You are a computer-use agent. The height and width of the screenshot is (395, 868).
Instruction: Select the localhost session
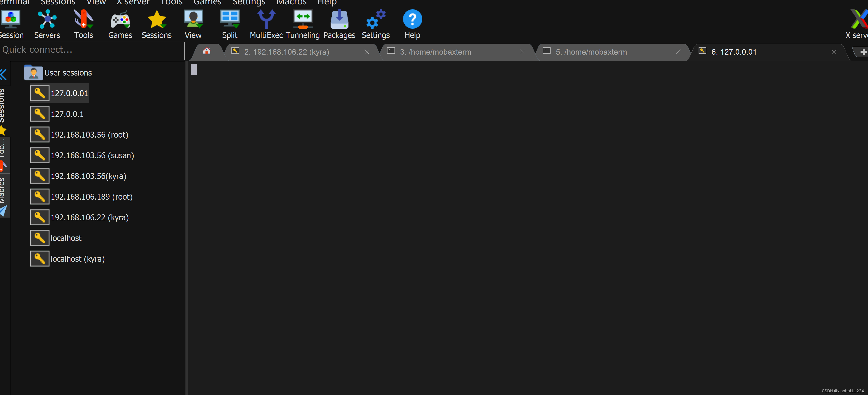point(66,238)
